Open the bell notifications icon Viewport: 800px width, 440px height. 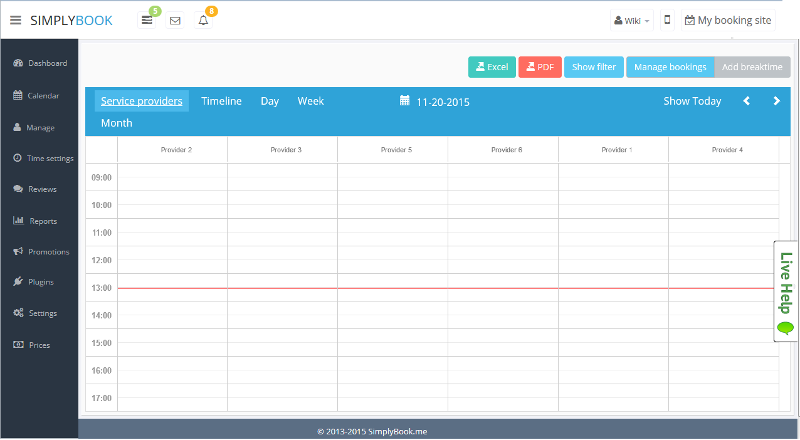coord(203,20)
